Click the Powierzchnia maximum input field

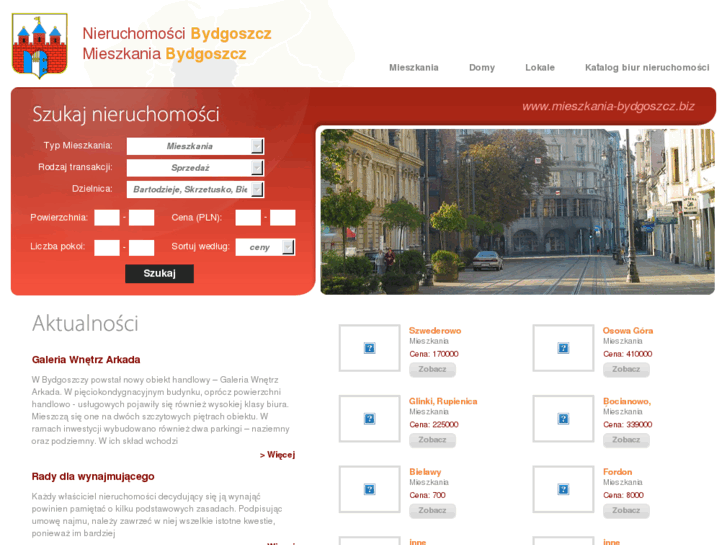(x=141, y=218)
